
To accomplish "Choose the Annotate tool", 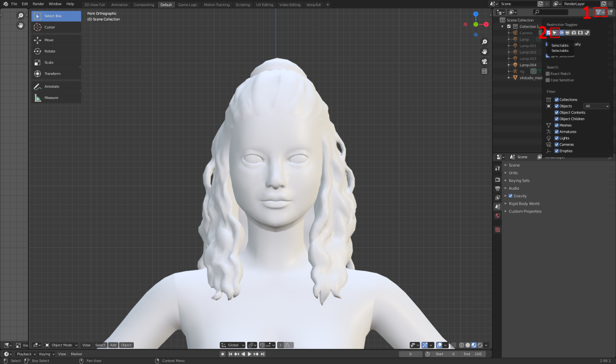I will tap(56, 87).
